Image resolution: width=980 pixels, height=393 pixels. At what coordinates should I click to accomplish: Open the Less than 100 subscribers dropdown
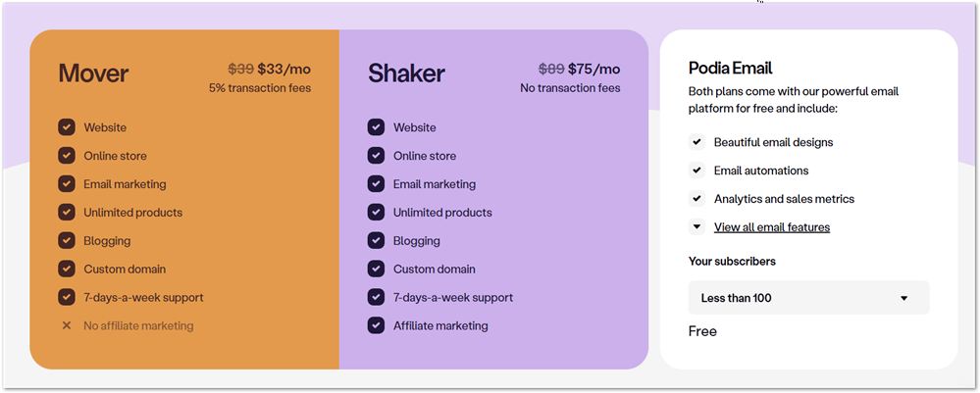tap(808, 298)
